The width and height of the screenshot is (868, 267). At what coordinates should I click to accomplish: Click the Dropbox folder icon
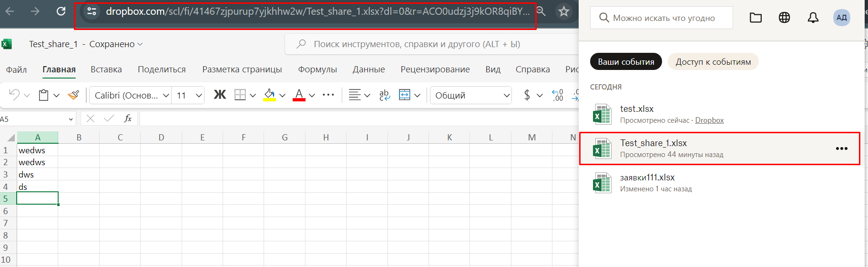[x=756, y=18]
